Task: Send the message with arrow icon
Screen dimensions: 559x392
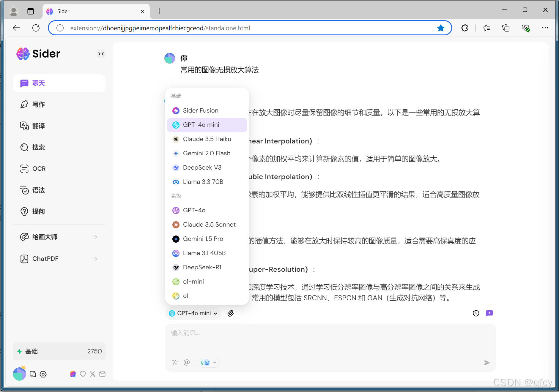Action: coord(487,363)
